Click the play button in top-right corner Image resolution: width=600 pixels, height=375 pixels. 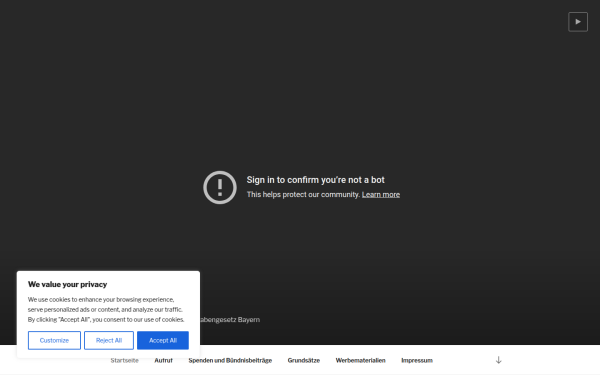tap(578, 22)
